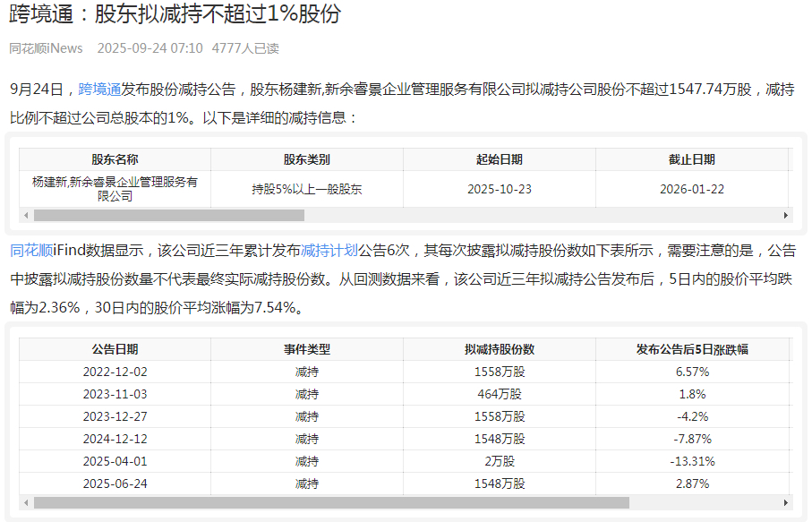
Task: Click the 起始日期 column header
Action: tap(500, 159)
